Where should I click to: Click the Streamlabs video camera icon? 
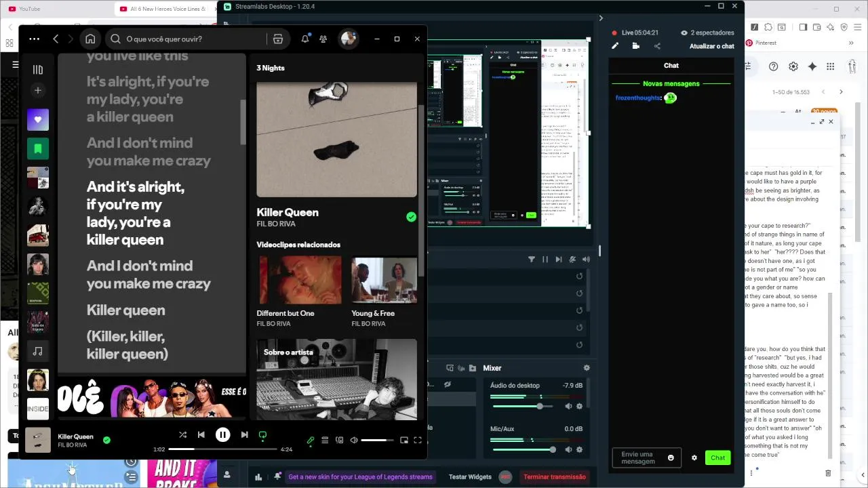tap(636, 46)
